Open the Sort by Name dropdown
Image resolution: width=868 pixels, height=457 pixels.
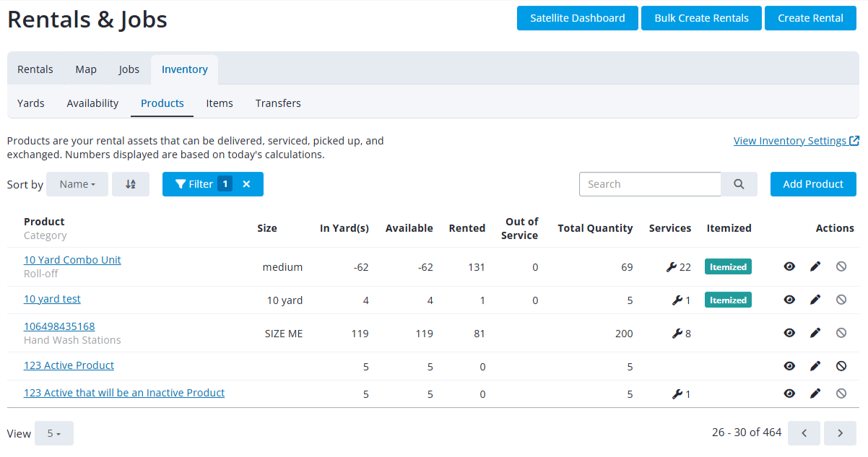77,184
